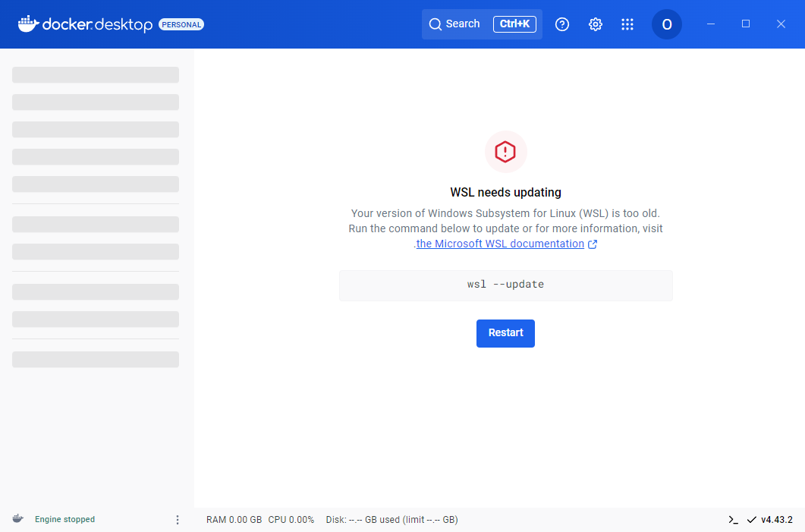805x532 pixels.
Task: Click the whale icon in status bar
Action: (18, 518)
